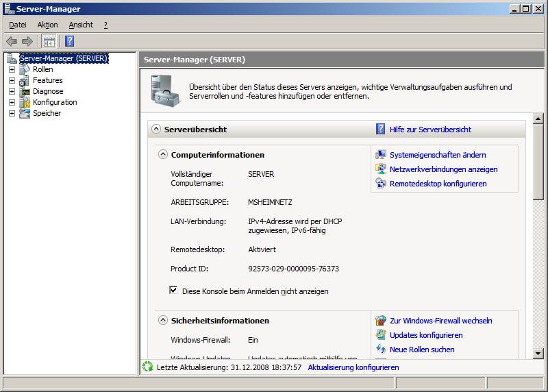This screenshot has height=392, width=548.
Task: Click the workgroup value MSHEIMNETZ
Action: pyautogui.click(x=270, y=202)
